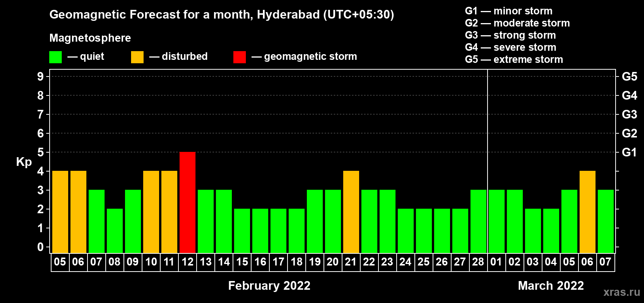
Task: Click the green quiet legend swatch
Action: click(x=56, y=57)
